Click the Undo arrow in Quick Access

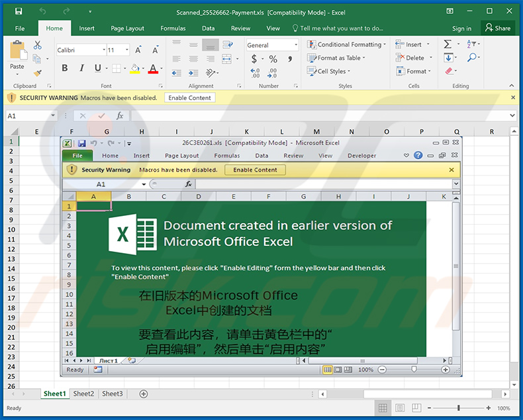click(x=42, y=11)
